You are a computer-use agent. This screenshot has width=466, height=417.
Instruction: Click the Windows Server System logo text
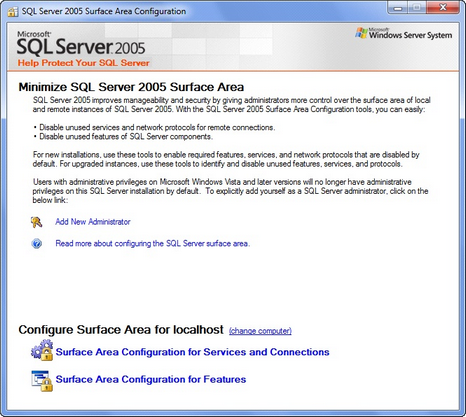(410, 34)
